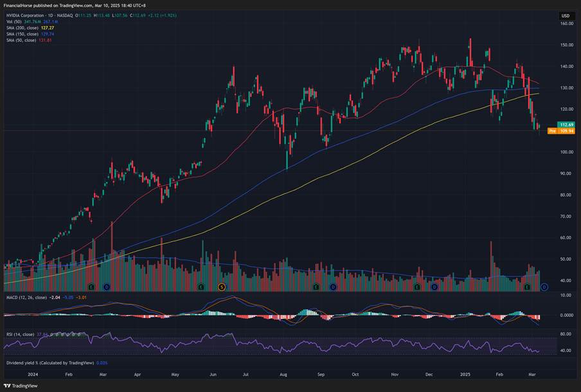Image resolution: width=581 pixels, height=392 pixels.
Task: Click the dividend marker in December 2024
Action: point(434,287)
